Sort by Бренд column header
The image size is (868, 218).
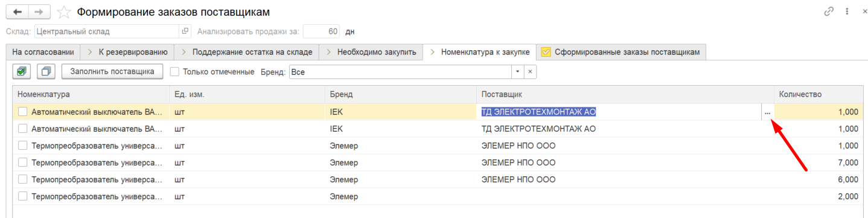click(x=401, y=95)
